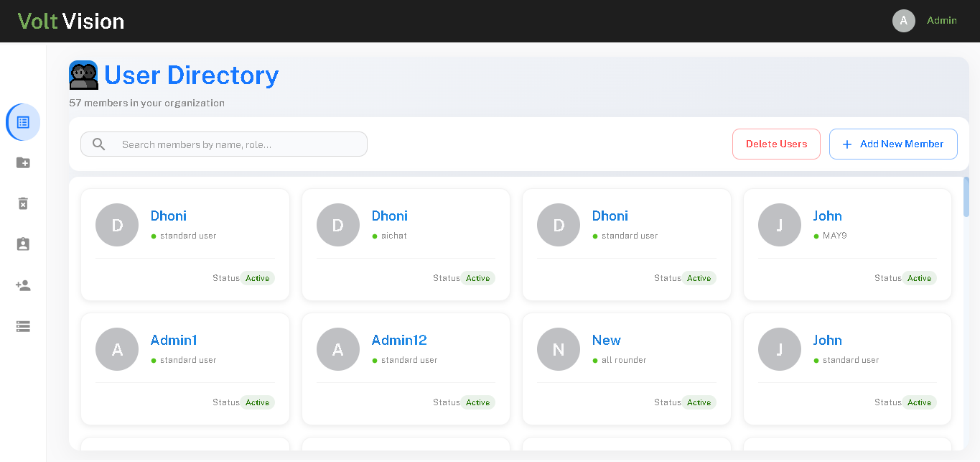The width and height of the screenshot is (980, 462).
Task: Click the Delete Users button
Action: click(x=776, y=144)
